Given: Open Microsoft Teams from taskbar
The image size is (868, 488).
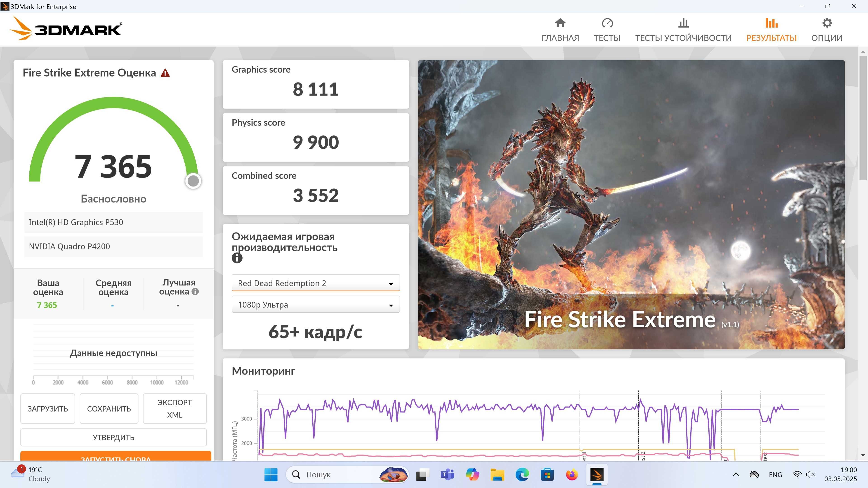Looking at the screenshot, I should pos(448,474).
